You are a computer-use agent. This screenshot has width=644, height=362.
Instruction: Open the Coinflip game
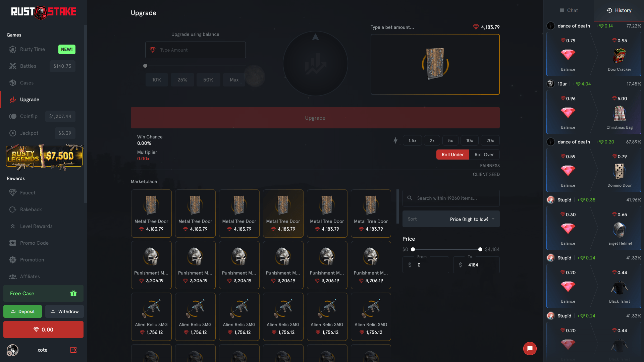click(x=29, y=116)
